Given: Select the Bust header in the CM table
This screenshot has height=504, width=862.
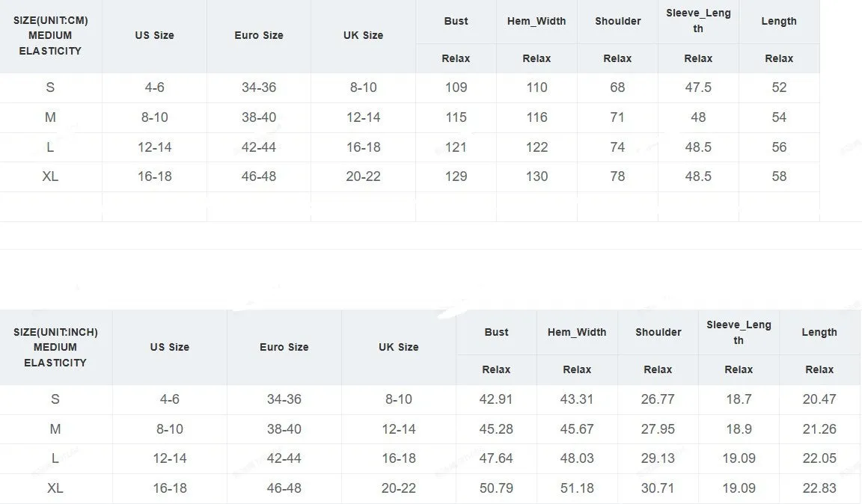Looking at the screenshot, I should [x=456, y=21].
